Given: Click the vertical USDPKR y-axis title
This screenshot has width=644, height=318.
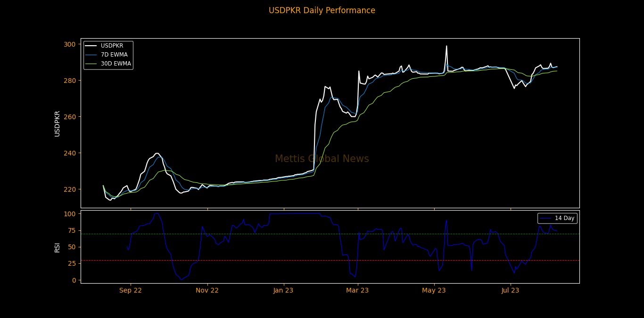Looking at the screenshot, I should 57,123.
